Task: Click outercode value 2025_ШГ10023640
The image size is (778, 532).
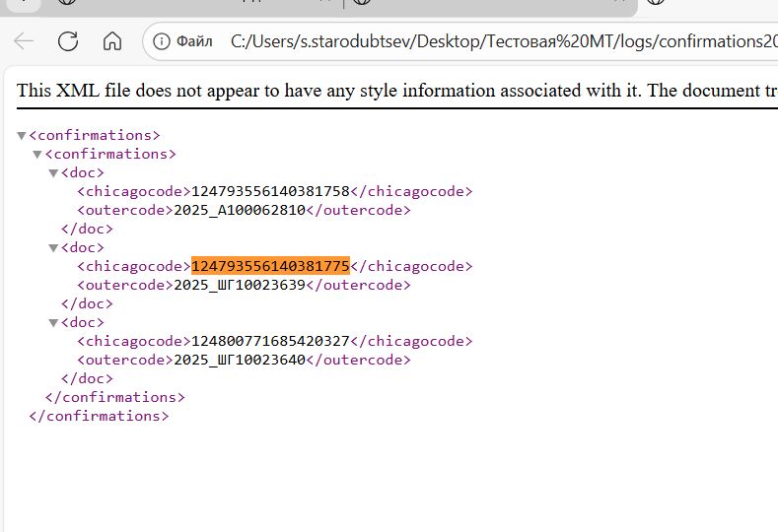Action: point(240,360)
